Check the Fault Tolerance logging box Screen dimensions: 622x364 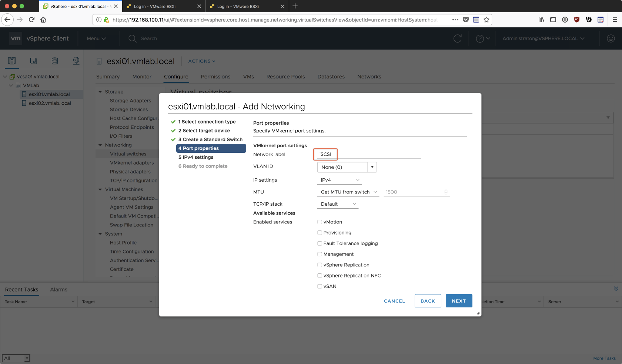tap(320, 243)
